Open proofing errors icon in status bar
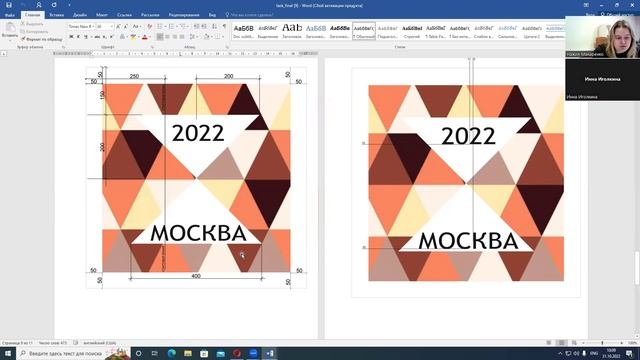Image resolution: width=640 pixels, height=360 pixels. click(76, 343)
